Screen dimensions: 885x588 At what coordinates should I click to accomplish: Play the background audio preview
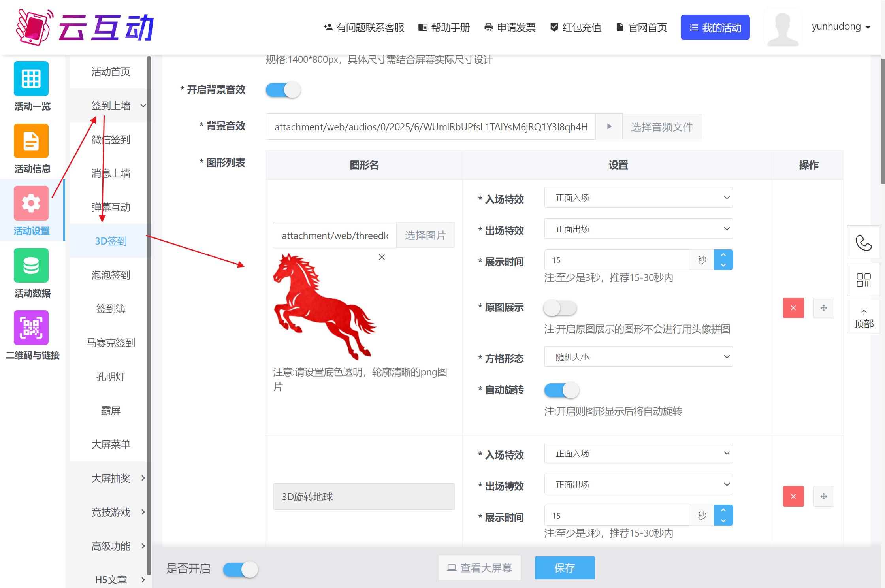pos(609,126)
